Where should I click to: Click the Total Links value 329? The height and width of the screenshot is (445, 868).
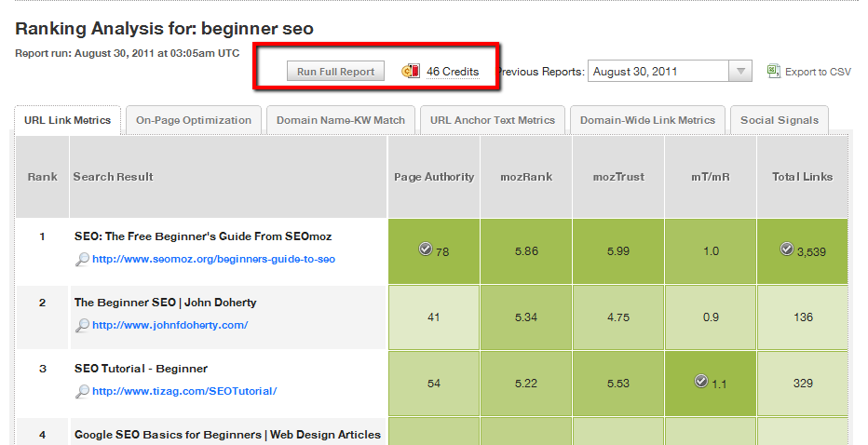pyautogui.click(x=803, y=383)
